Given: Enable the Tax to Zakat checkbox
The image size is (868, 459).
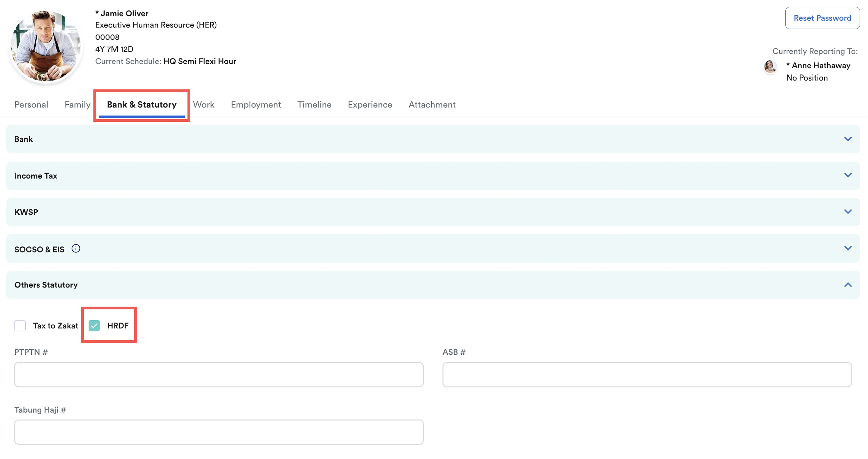Looking at the screenshot, I should pyautogui.click(x=20, y=325).
